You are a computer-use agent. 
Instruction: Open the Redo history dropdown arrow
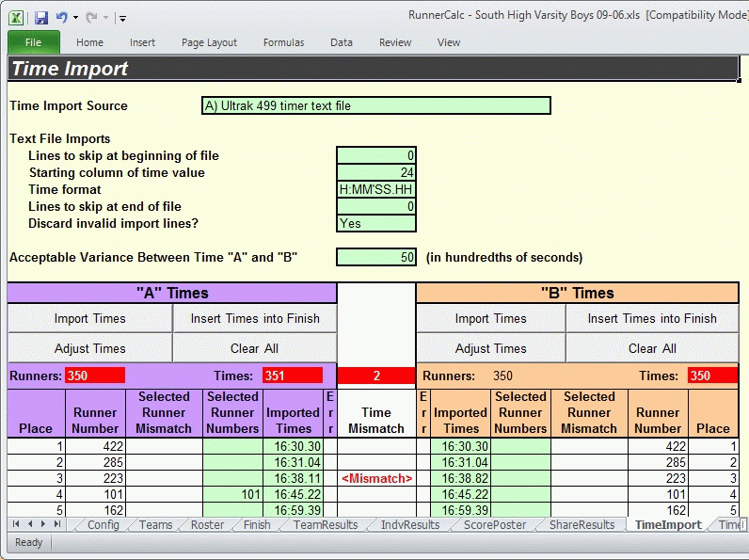105,18
